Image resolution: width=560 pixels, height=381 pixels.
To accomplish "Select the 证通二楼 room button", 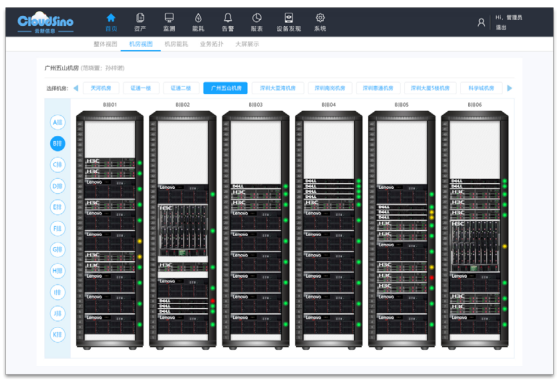I will pyautogui.click(x=181, y=88).
